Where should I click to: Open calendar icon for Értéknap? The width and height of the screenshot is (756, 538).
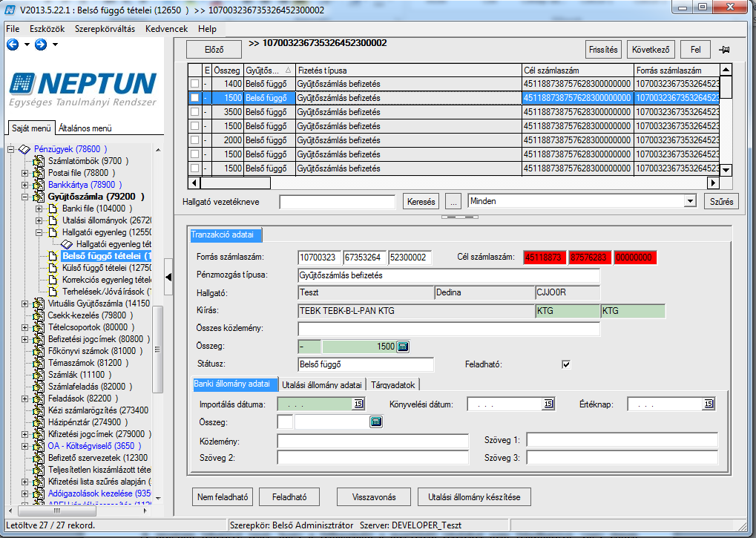point(709,404)
